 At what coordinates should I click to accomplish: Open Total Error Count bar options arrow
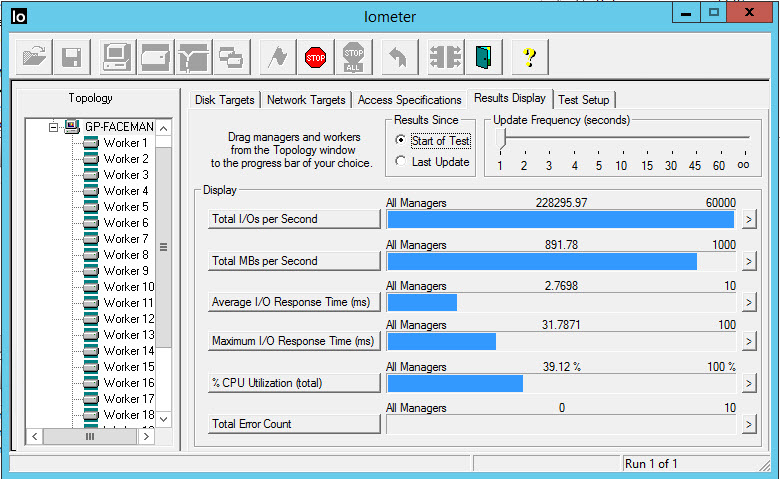749,424
